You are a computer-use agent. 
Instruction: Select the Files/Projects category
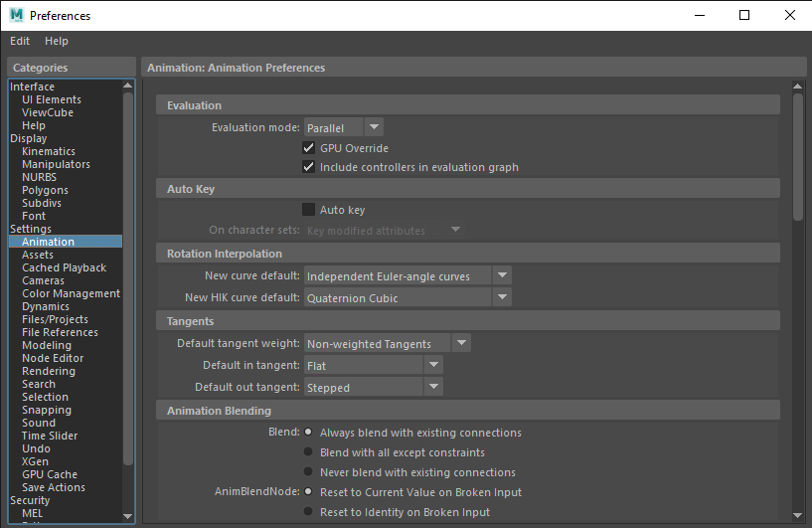click(55, 319)
